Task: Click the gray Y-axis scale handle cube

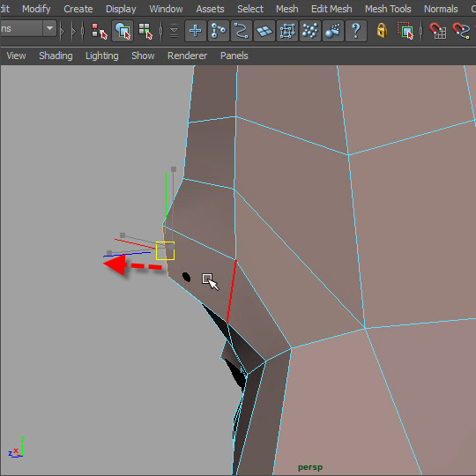Action: [x=174, y=169]
